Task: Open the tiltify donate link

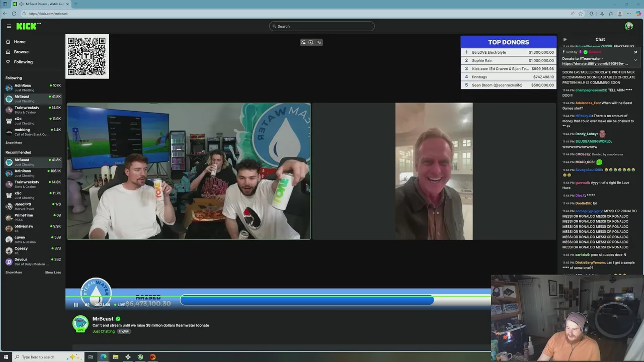Action: pos(595,64)
